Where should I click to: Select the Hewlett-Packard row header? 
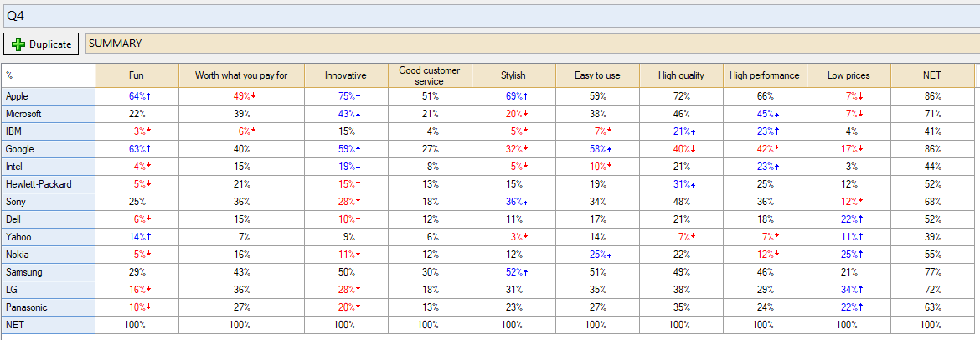pos(48,183)
